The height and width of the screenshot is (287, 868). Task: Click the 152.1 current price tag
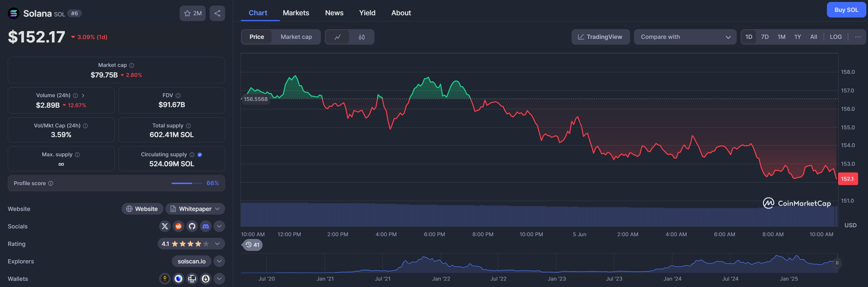[x=847, y=179]
